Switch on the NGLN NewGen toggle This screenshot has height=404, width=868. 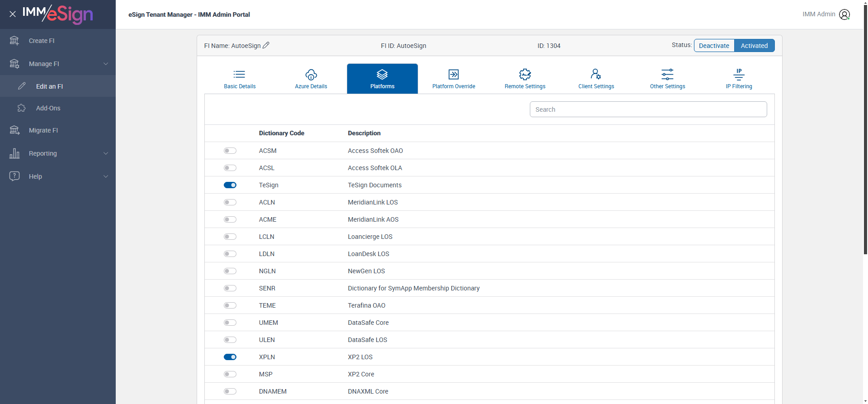[x=230, y=271]
